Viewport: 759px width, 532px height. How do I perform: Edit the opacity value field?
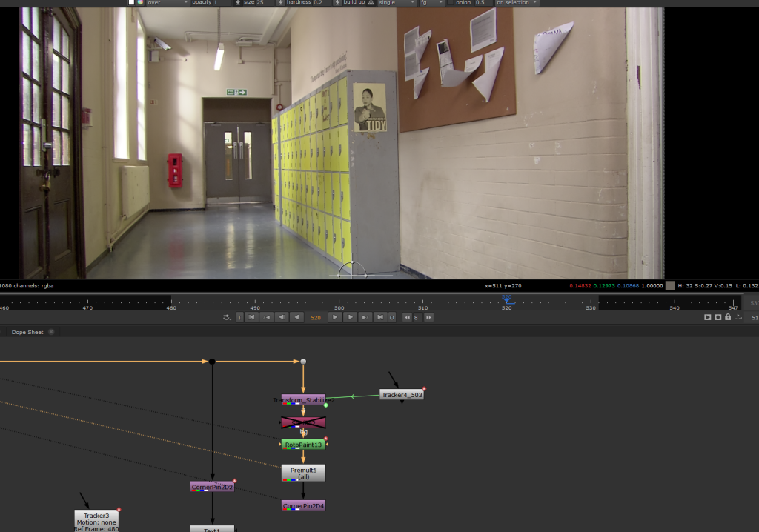[x=222, y=2]
